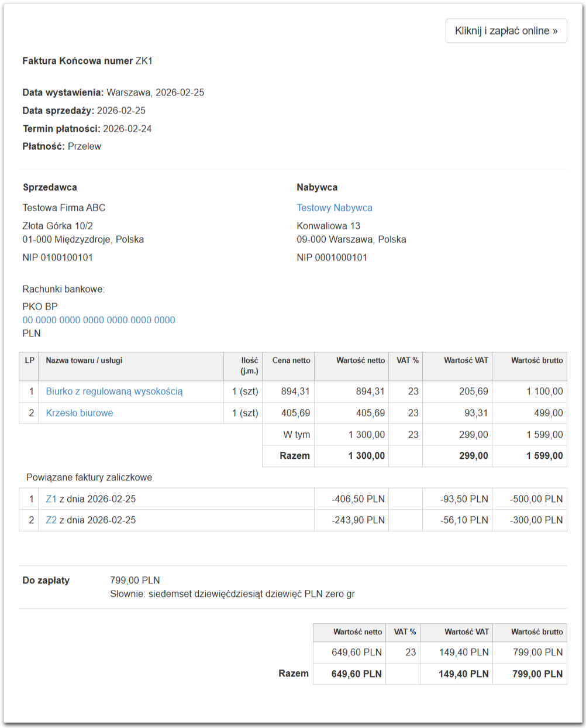Open advance invoice Z2
586x728 pixels.
point(51,520)
